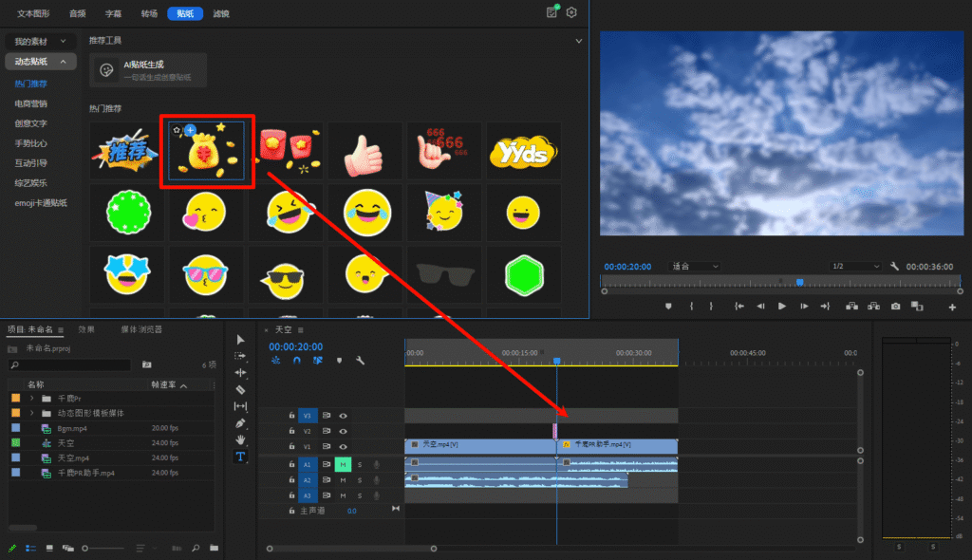Toggle Mute on audio track A1

pyautogui.click(x=342, y=464)
